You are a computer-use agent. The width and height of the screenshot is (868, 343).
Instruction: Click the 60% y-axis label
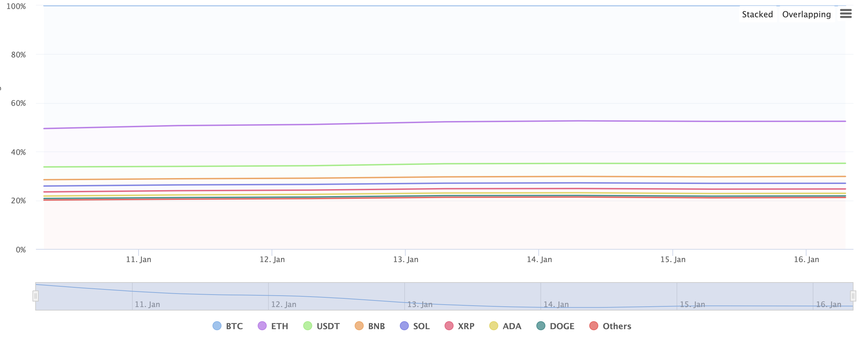tap(18, 103)
